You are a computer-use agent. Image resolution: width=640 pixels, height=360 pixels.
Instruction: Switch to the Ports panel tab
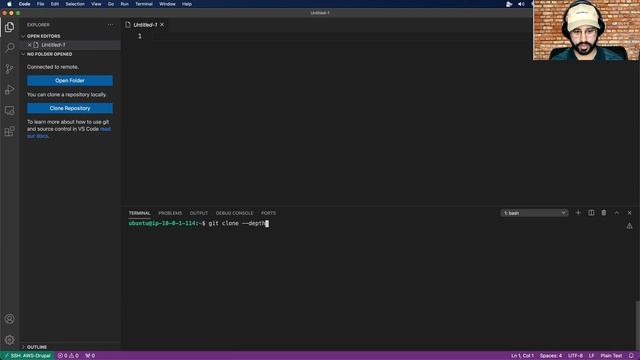(x=268, y=213)
